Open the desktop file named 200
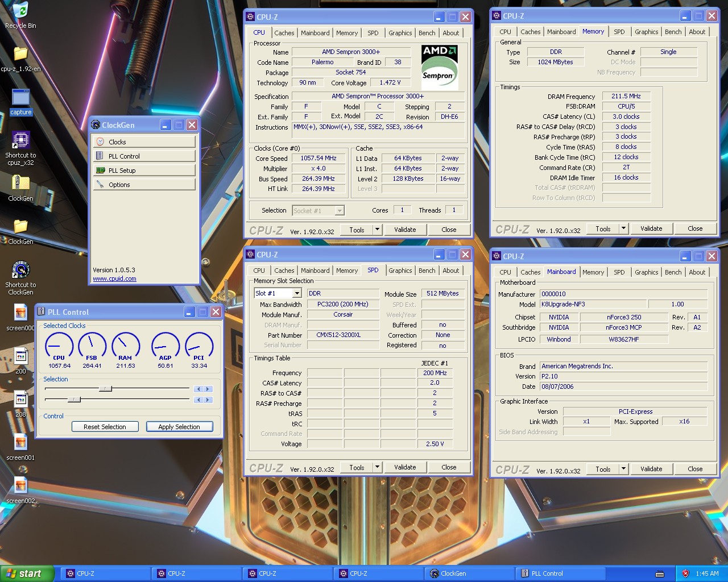Screen dimensions: 728x582 coord(20,356)
